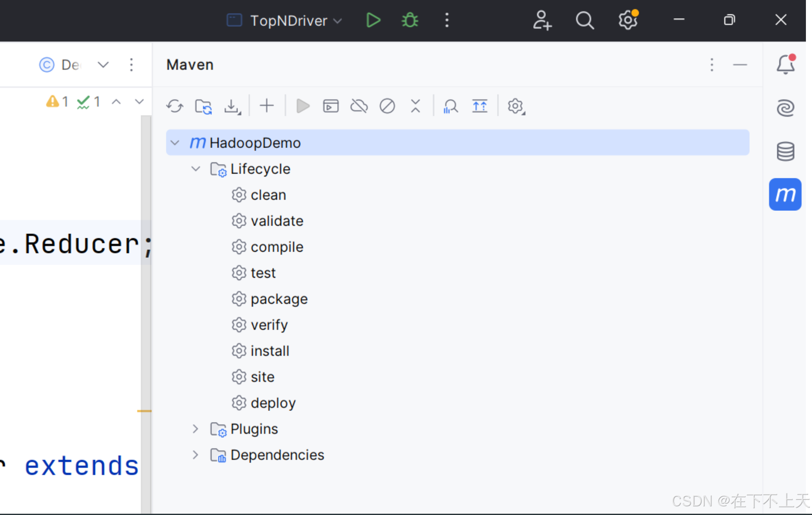The width and height of the screenshot is (812, 515).
Task: Open Search Everywhere magnifier
Action: point(584,20)
